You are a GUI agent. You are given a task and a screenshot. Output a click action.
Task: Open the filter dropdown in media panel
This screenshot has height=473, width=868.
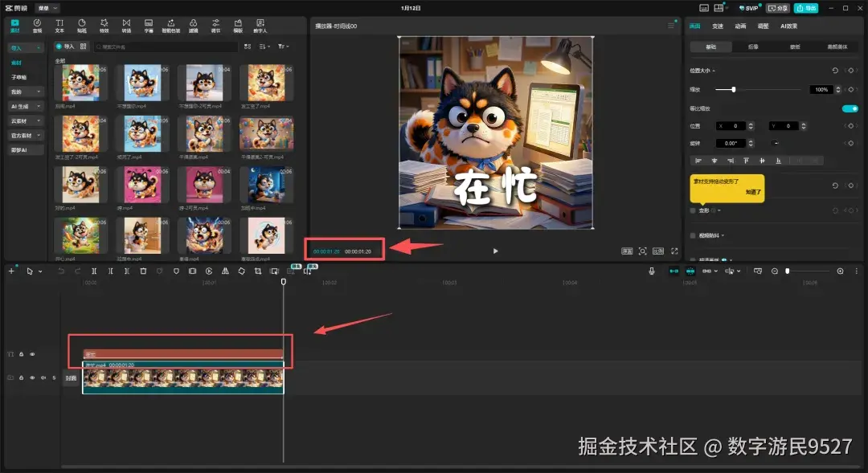pyautogui.click(x=284, y=47)
